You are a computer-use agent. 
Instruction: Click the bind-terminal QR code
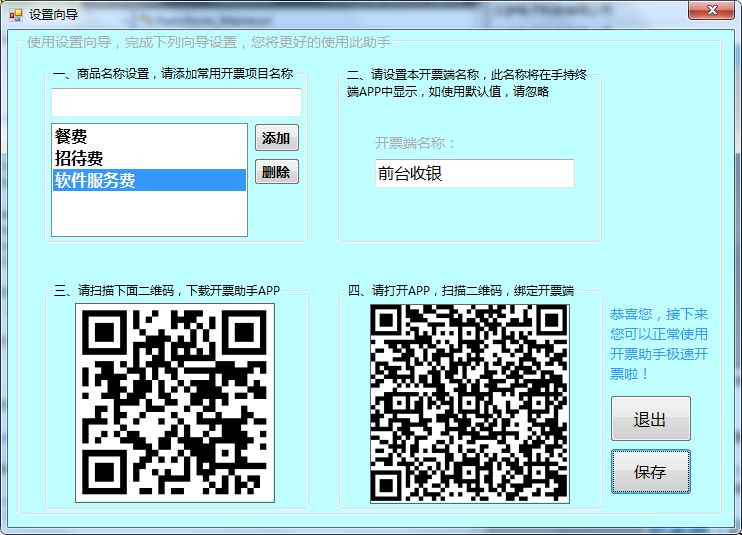tap(470, 403)
